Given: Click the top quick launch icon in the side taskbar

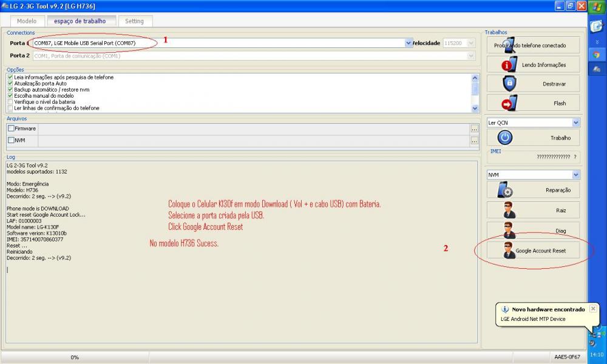Looking at the screenshot, I should click(597, 26).
